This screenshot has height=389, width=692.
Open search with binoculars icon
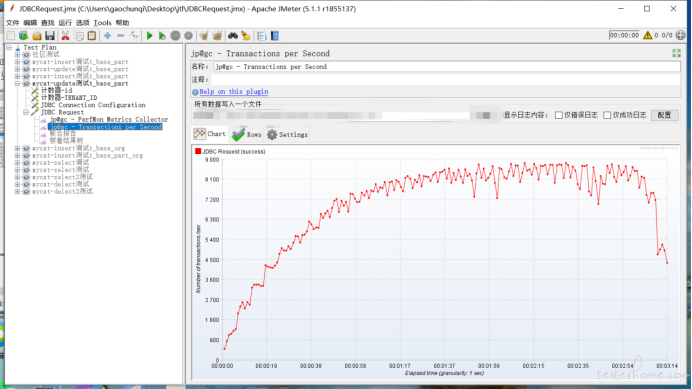233,36
